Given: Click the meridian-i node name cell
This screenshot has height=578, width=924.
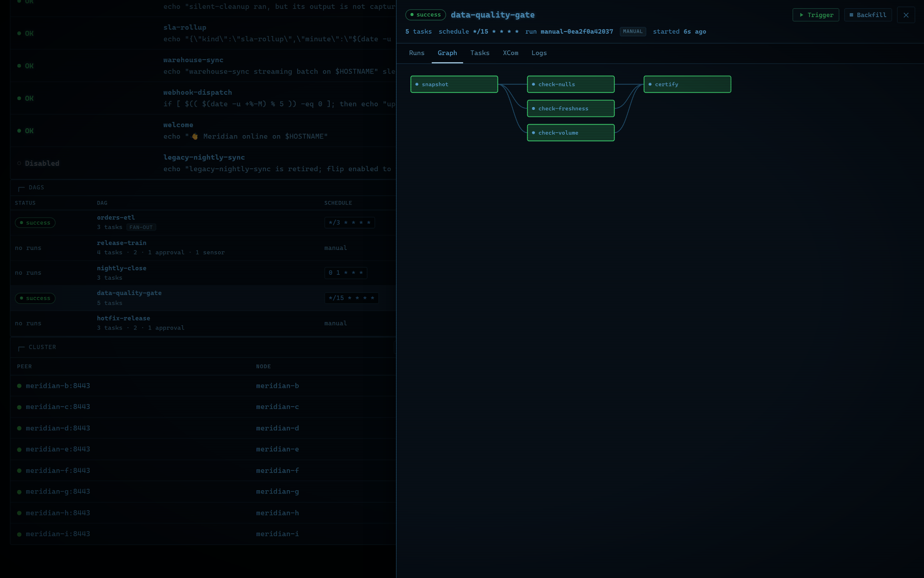Looking at the screenshot, I should click(x=277, y=534).
